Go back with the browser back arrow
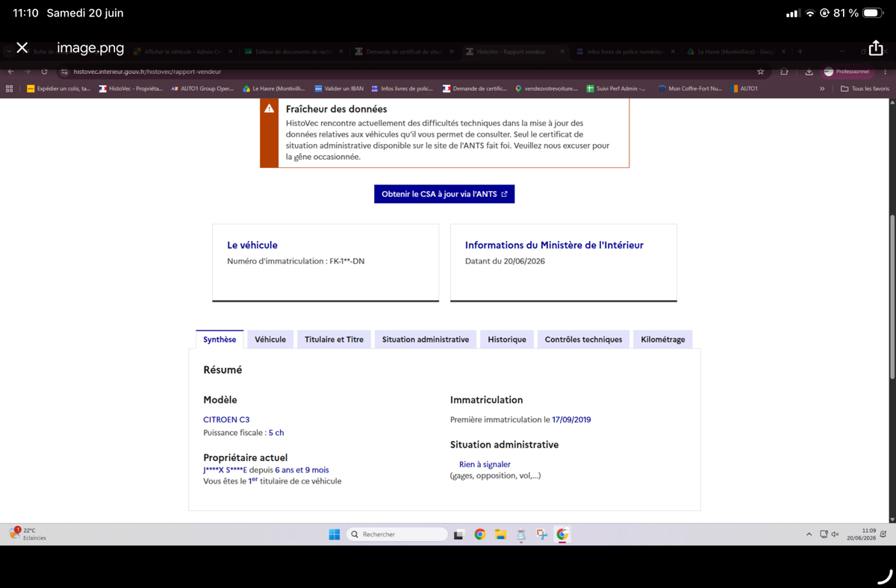This screenshot has height=588, width=896. pos(10,72)
